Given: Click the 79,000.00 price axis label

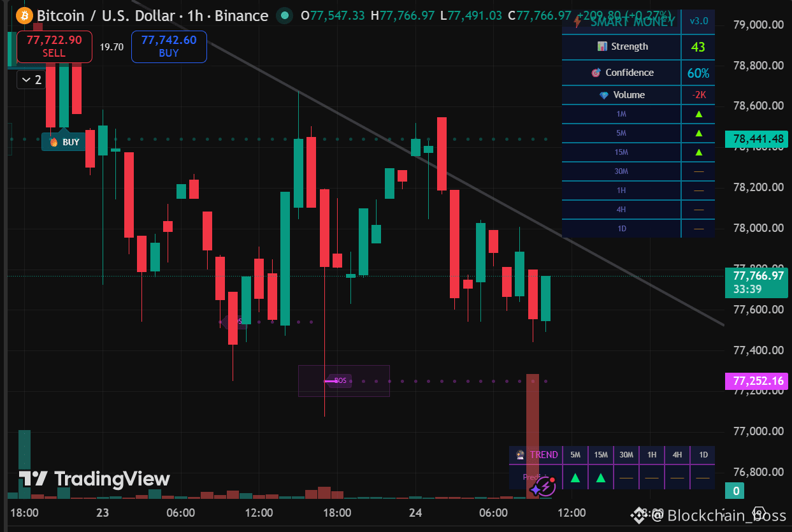Looking at the screenshot, I should [758, 25].
